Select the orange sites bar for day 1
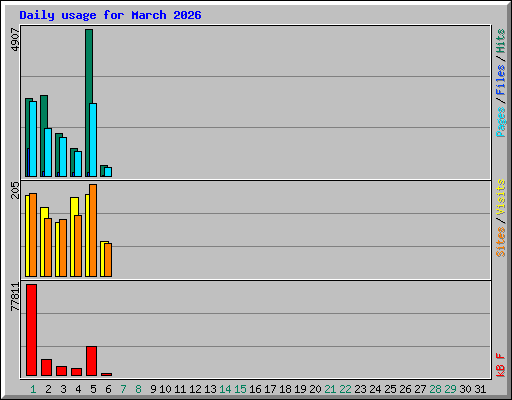This screenshot has height=400, width=512. pyautogui.click(x=33, y=235)
